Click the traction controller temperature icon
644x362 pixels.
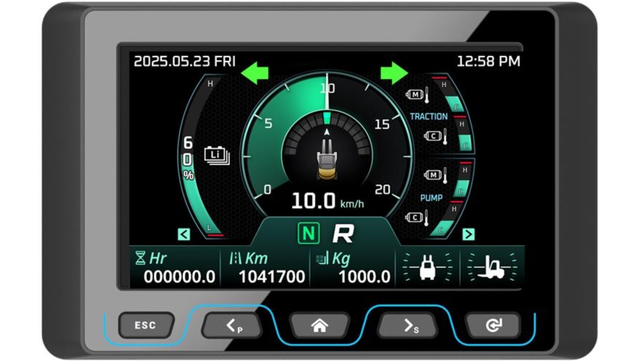point(436,136)
